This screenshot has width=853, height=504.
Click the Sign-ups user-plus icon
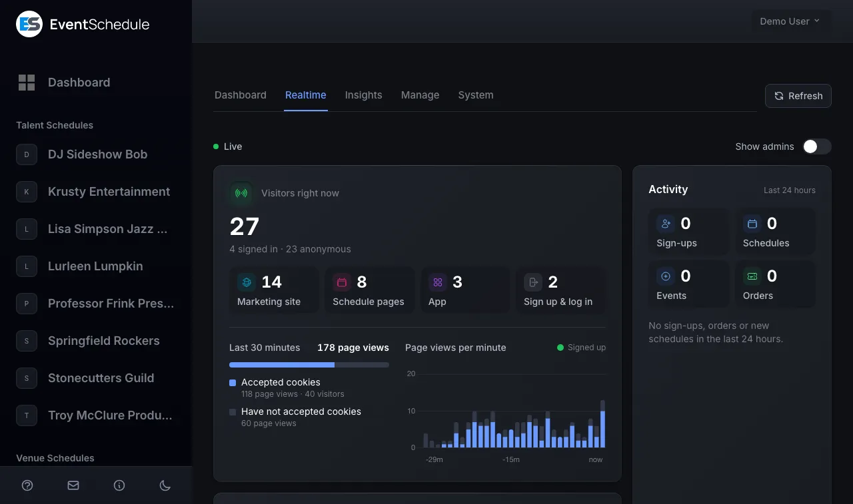[x=666, y=224]
